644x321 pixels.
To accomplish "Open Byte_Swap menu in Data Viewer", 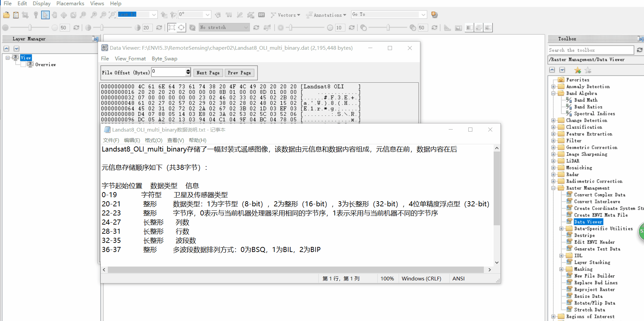I will (x=164, y=59).
